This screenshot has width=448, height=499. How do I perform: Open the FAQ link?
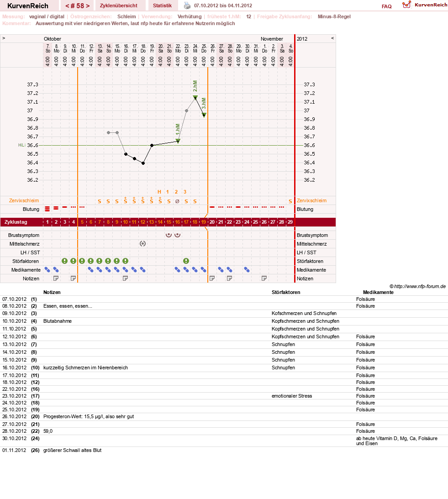[386, 6]
